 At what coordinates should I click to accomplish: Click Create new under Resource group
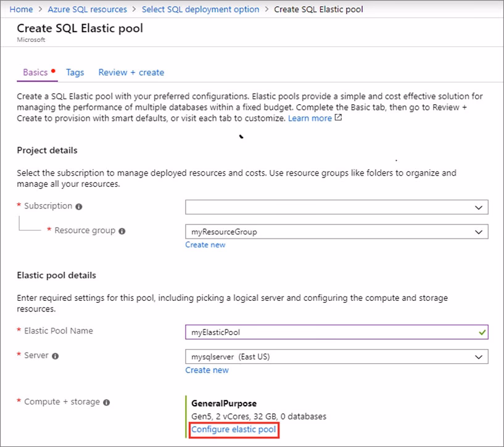click(205, 245)
